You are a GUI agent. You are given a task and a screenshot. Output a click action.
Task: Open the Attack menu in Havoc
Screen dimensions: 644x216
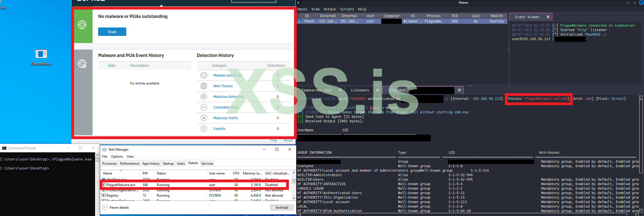coord(330,9)
